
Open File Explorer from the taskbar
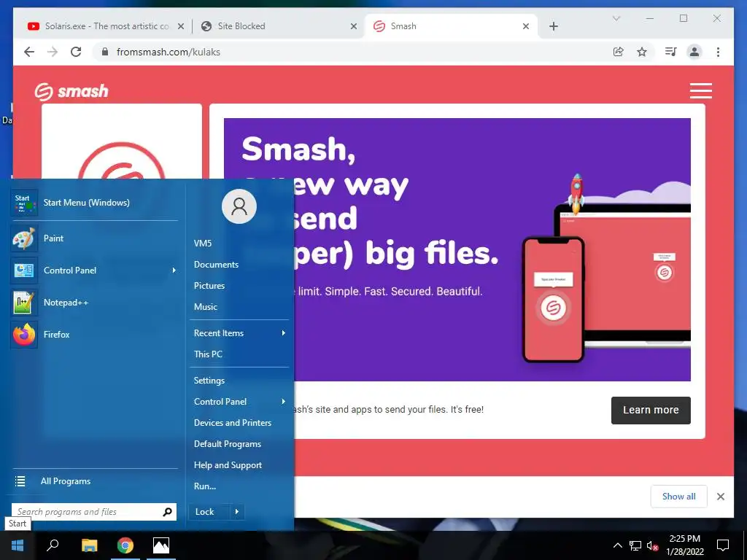(x=89, y=545)
